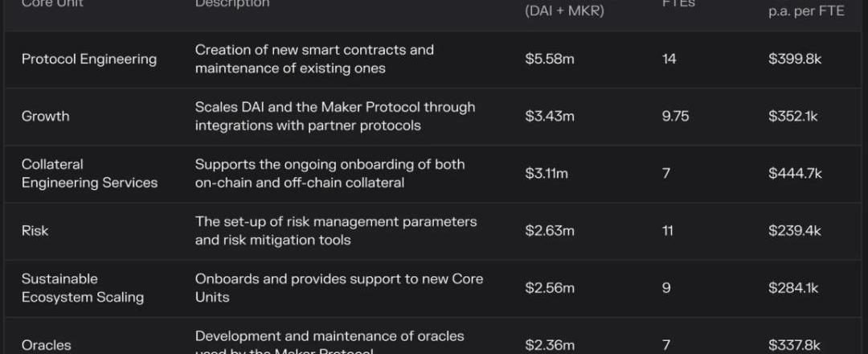868x354 pixels.
Task: Select the Protocol Engineering core unit name
Action: (x=89, y=60)
